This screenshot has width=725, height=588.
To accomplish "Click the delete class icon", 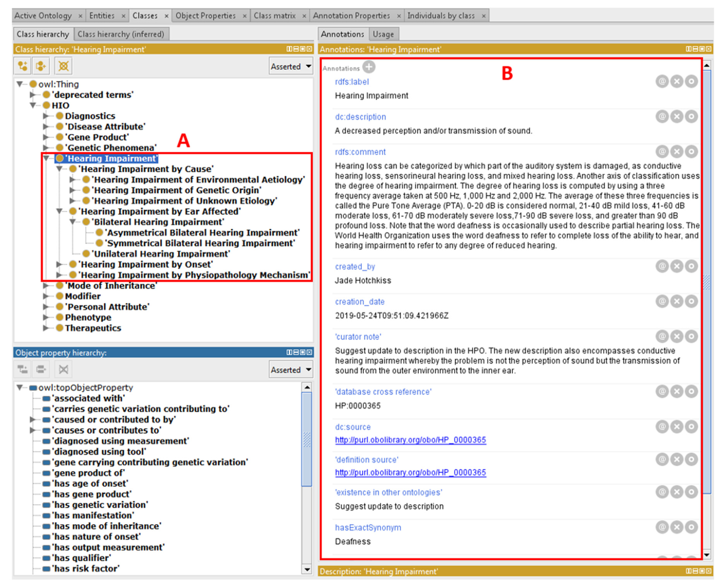I will [x=63, y=66].
